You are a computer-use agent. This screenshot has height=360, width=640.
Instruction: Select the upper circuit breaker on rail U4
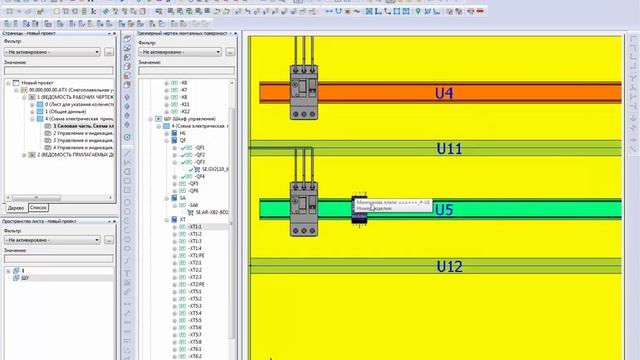(x=304, y=92)
